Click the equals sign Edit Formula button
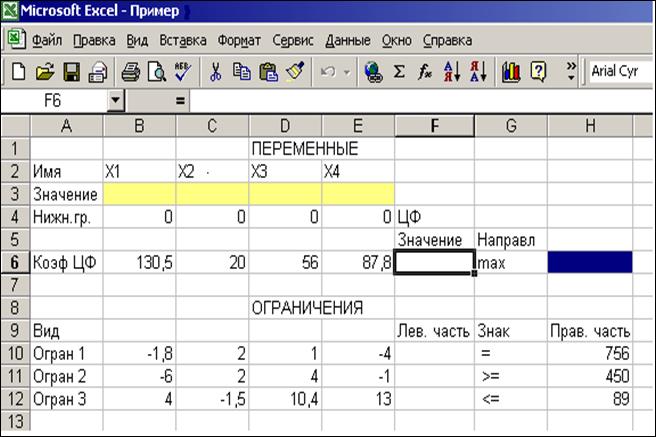Screen dimensions: 656x437 point(180,101)
